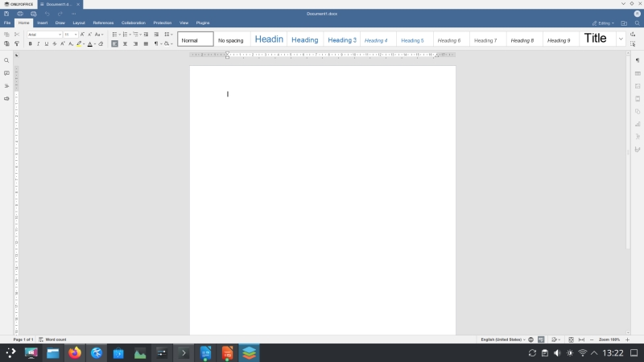Click the search magnifier in left sidebar
The image size is (644, 362).
coord(6,60)
